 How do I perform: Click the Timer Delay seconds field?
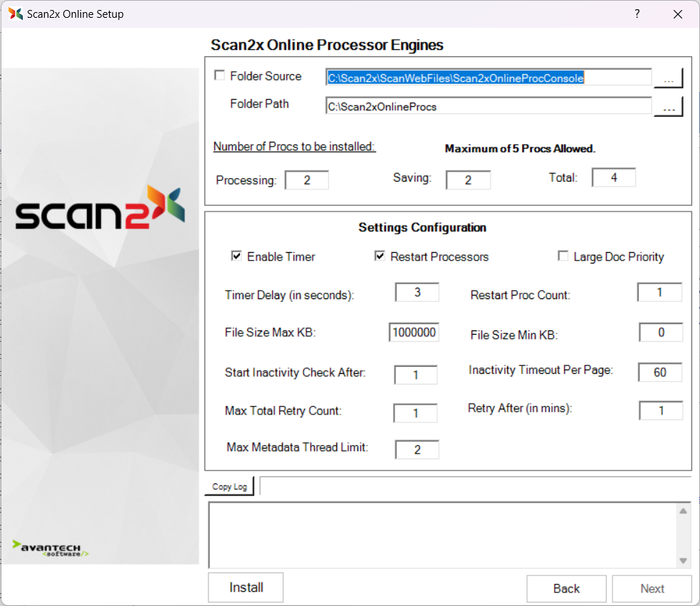(417, 292)
